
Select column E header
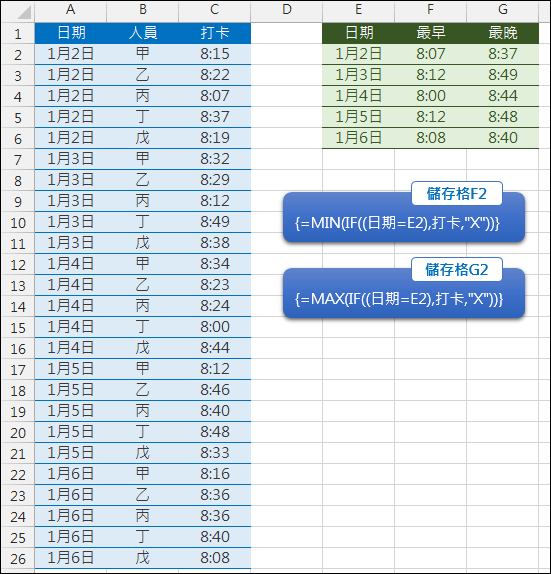tap(358, 11)
